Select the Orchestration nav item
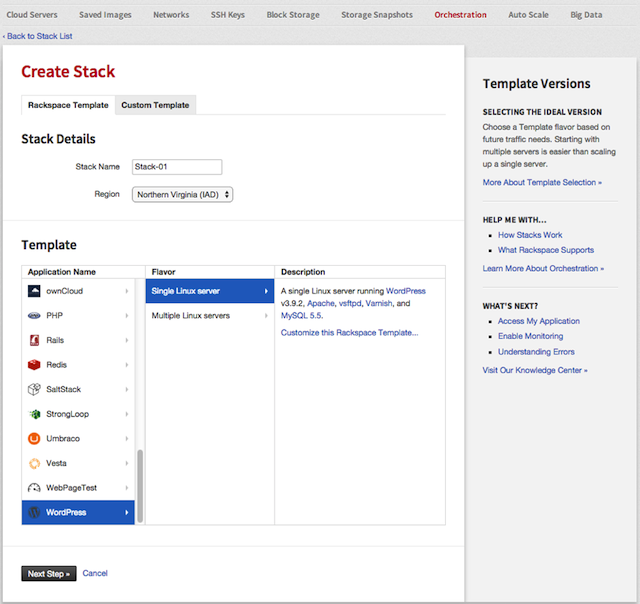The width and height of the screenshot is (640, 604). point(460,15)
